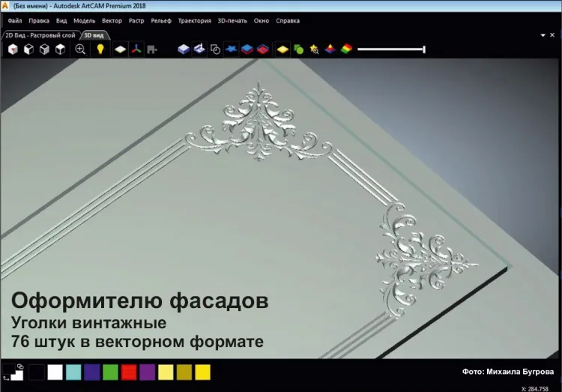Click the star with magnifier icon
This screenshot has height=392, width=562.
tap(314, 49)
